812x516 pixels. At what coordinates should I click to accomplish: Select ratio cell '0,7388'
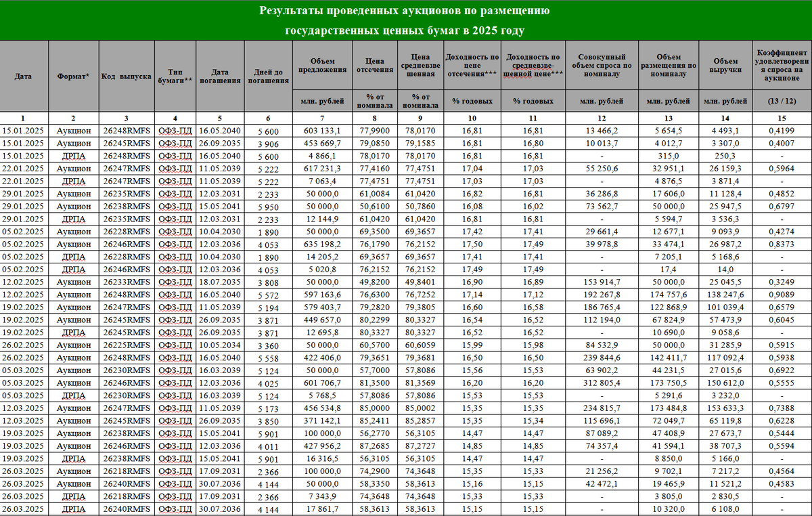click(x=781, y=408)
